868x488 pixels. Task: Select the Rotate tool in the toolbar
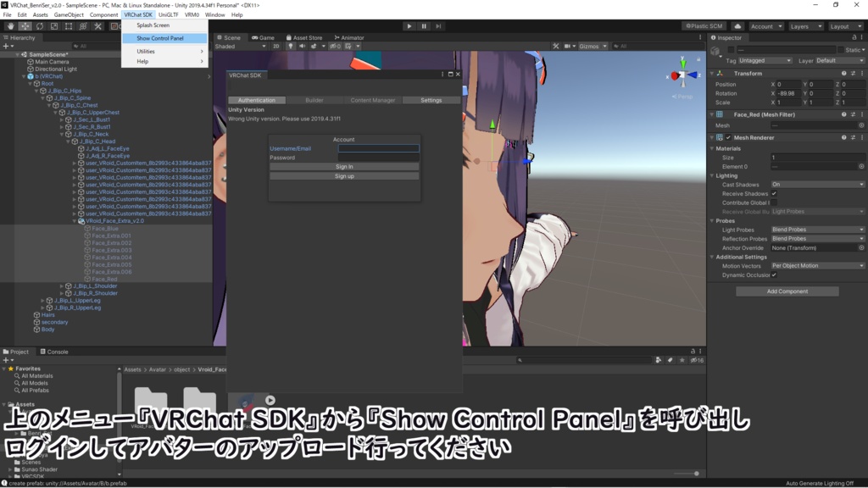pos(39,25)
